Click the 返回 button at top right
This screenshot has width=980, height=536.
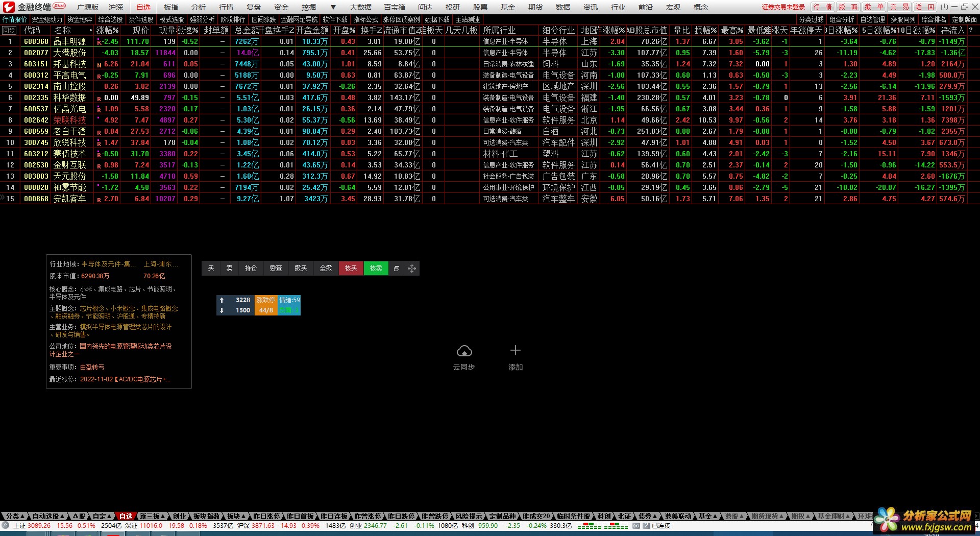[x=925, y=7]
